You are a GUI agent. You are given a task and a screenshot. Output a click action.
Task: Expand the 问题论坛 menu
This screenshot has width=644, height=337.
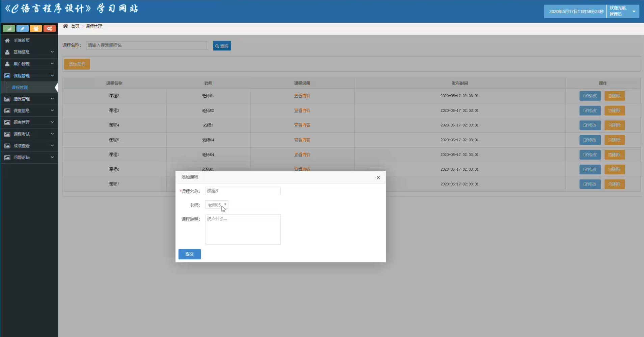pos(29,158)
